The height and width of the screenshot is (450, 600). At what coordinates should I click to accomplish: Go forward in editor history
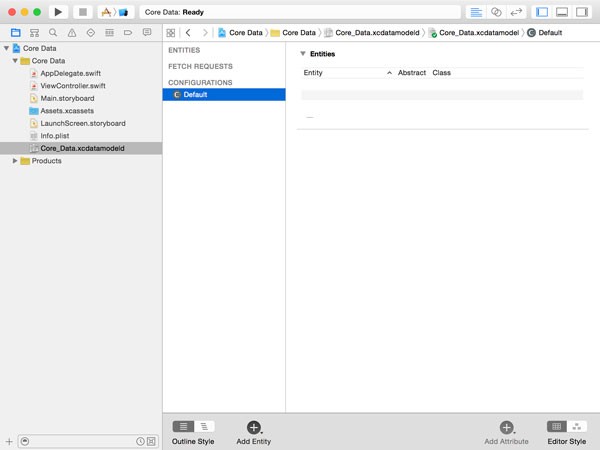tap(205, 33)
